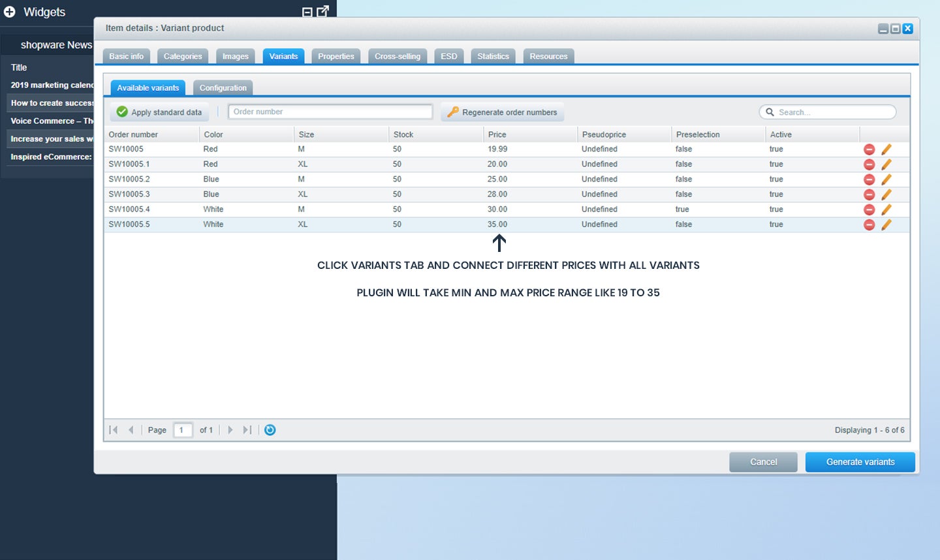
Task: Open the Images tab
Action: (x=236, y=56)
